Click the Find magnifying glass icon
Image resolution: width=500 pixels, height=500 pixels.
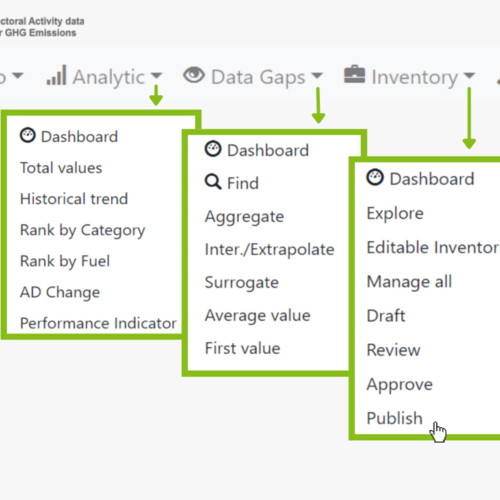pos(213,182)
